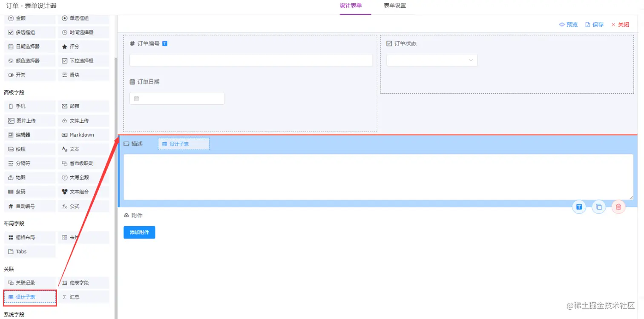Open the 订单状态 dropdown
Screen dimensions: 644x319
point(432,60)
